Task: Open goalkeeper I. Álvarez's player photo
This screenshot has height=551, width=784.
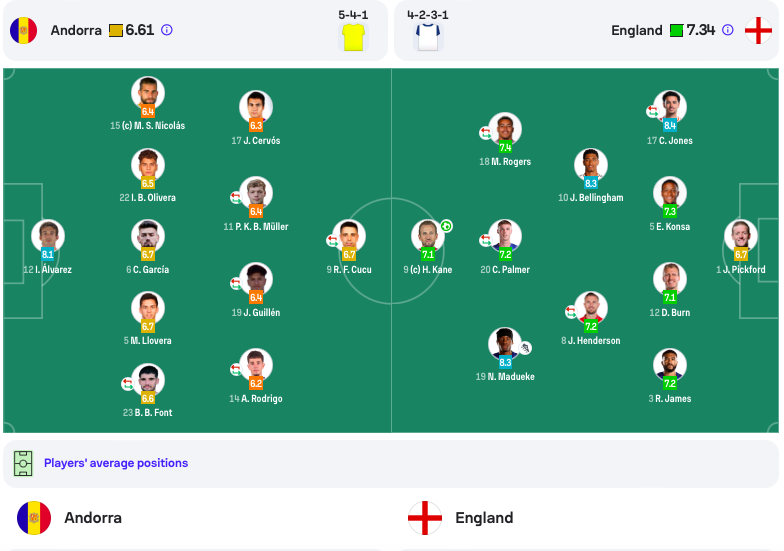Action: pyautogui.click(x=48, y=236)
